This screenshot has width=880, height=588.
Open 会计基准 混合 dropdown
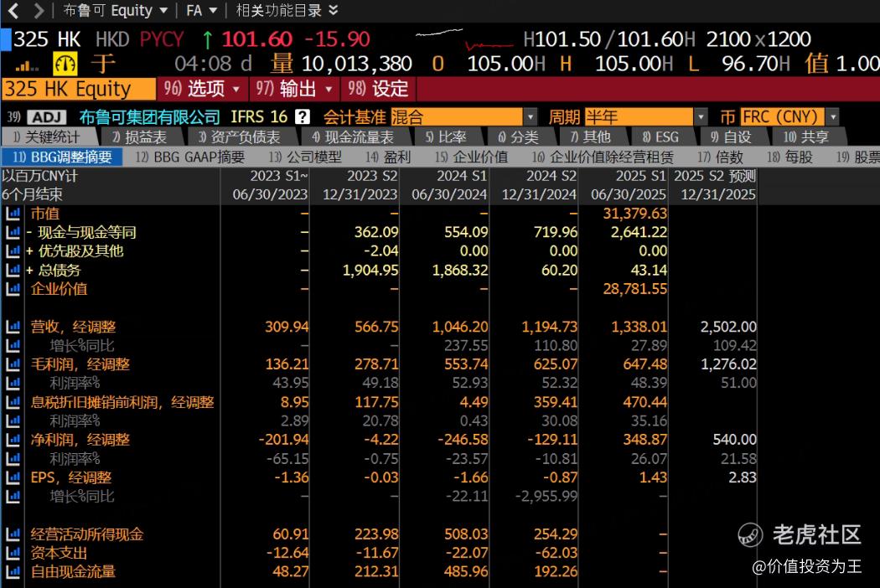tap(463, 116)
